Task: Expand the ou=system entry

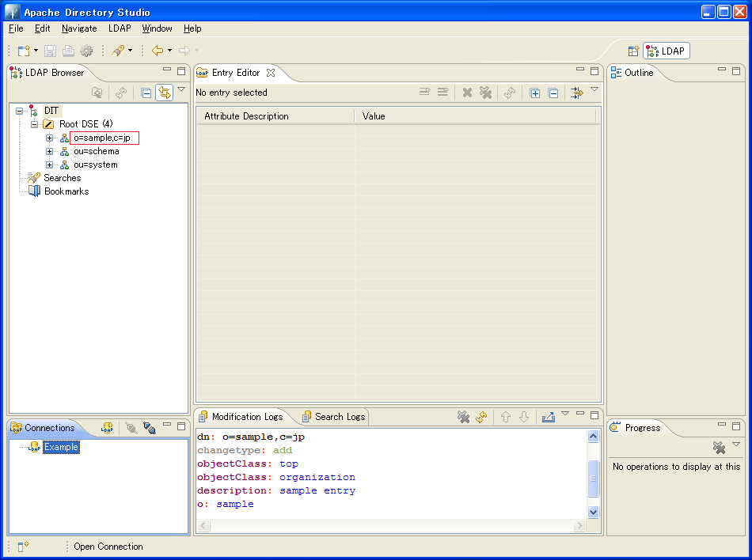Action: 49,165
